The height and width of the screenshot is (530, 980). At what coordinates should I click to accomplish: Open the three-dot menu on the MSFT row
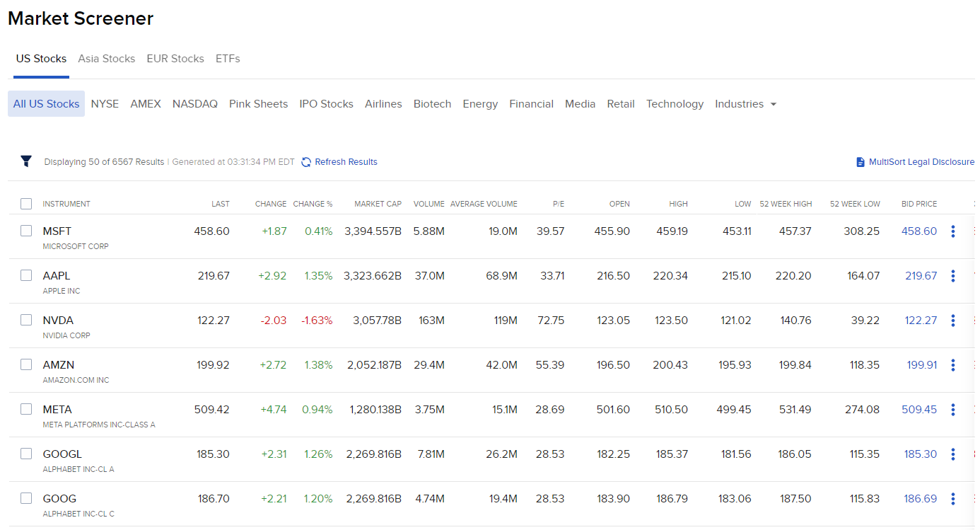[x=952, y=231]
